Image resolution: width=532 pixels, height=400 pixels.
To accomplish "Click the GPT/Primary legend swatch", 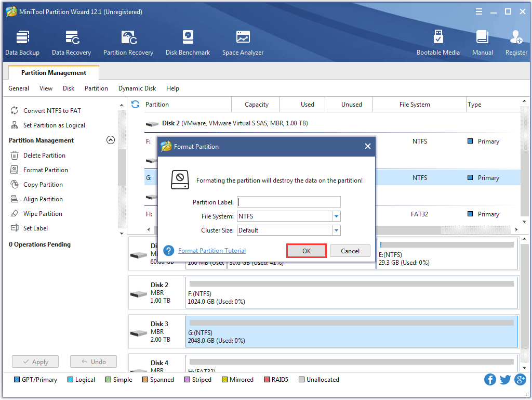I will click(17, 380).
